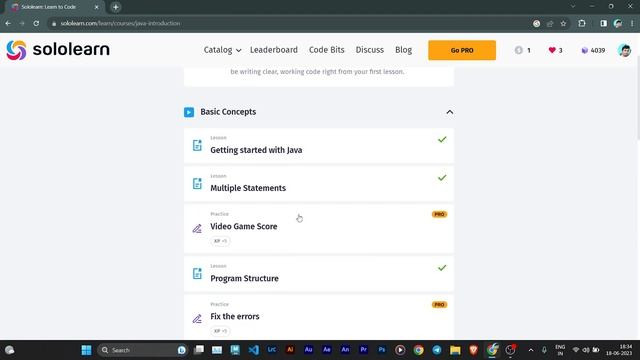Click the Sololearn logo
Viewport: 640px width, 360px height.
pyautogui.click(x=58, y=50)
